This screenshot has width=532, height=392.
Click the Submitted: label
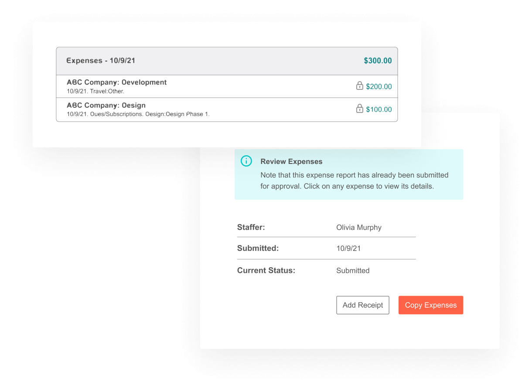258,249
